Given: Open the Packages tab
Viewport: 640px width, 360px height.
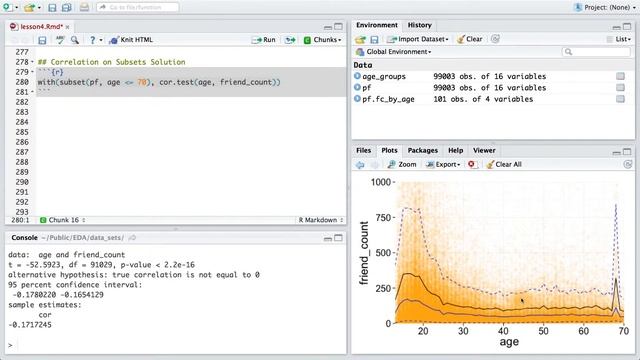Looking at the screenshot, I should click(422, 151).
